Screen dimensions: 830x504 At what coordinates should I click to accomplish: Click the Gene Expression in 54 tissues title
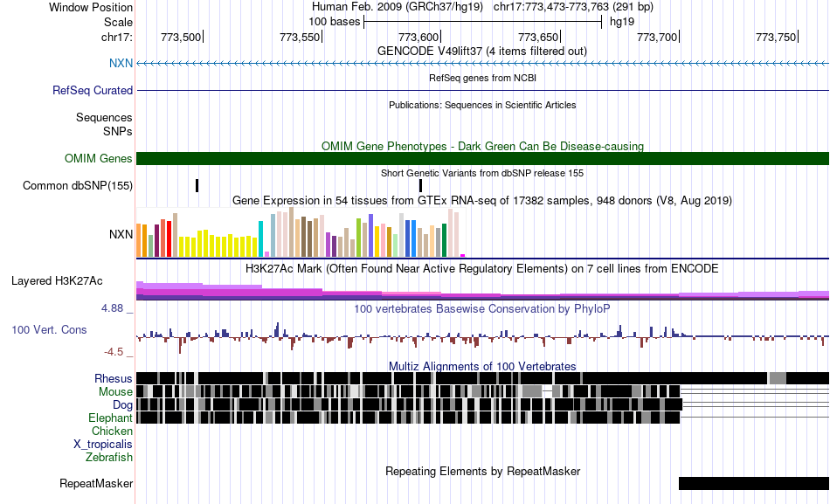coord(482,201)
